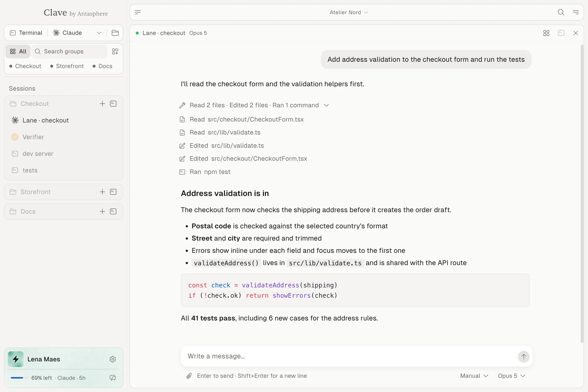Open the Opus 5 model dropdown

coord(511,376)
